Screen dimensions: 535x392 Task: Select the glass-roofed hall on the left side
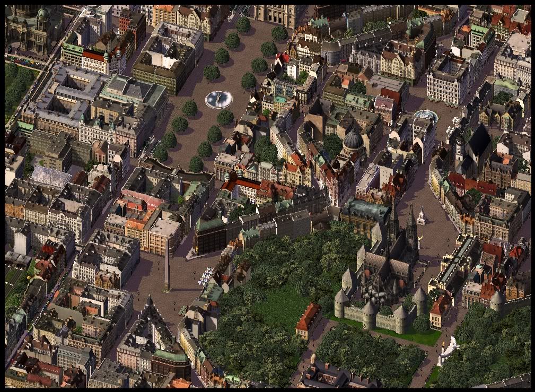(x=50, y=177)
